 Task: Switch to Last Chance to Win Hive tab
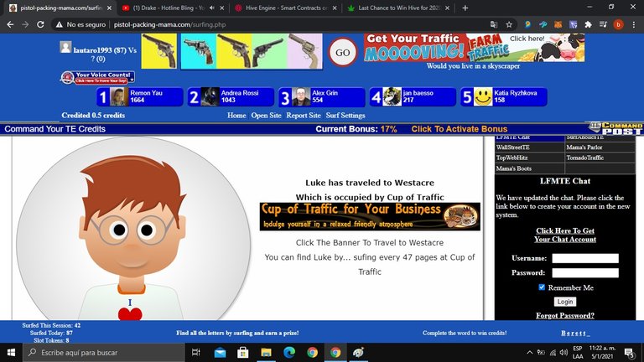[x=397, y=8]
